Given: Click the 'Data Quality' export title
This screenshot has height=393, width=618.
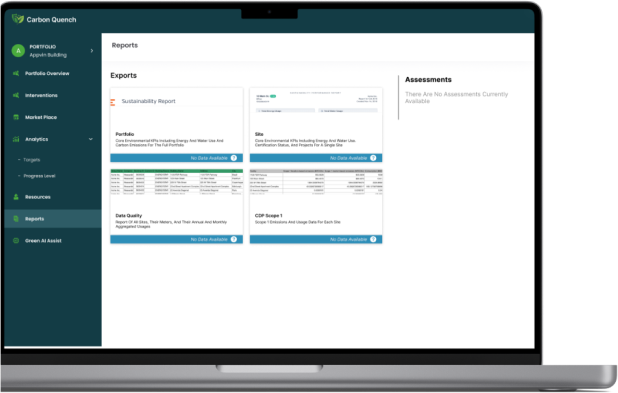Looking at the screenshot, I should (x=128, y=216).
